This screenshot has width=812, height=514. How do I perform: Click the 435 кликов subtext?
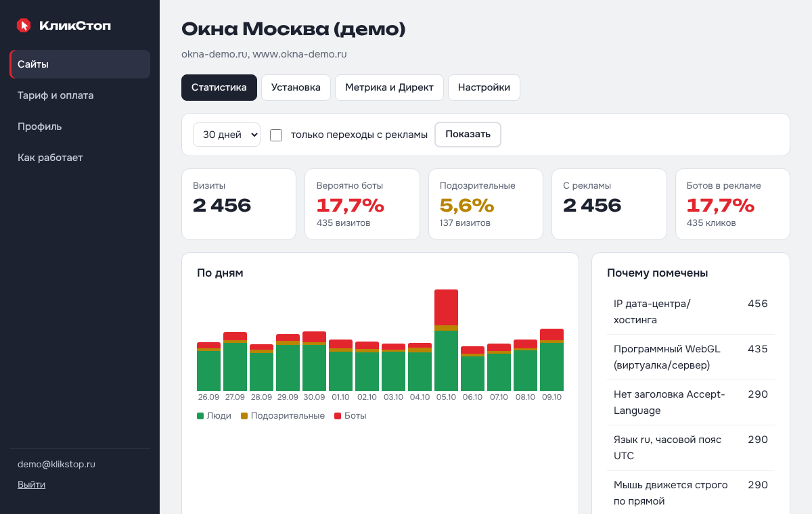point(711,223)
